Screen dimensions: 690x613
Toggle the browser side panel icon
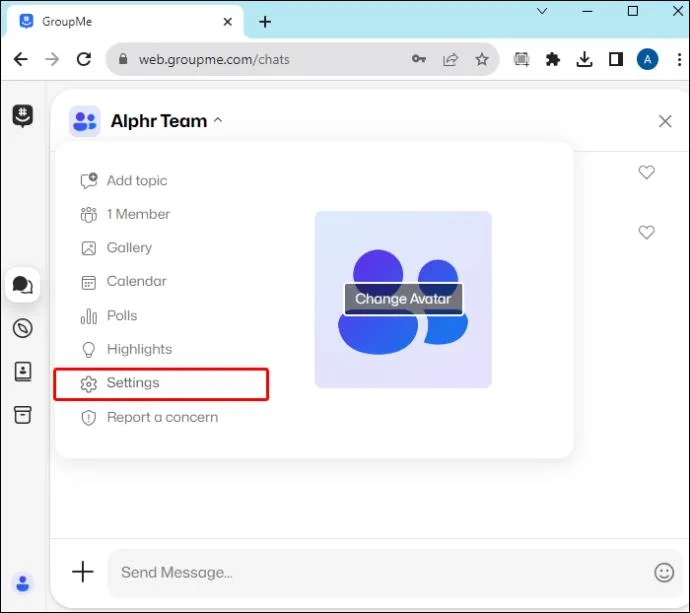point(616,59)
